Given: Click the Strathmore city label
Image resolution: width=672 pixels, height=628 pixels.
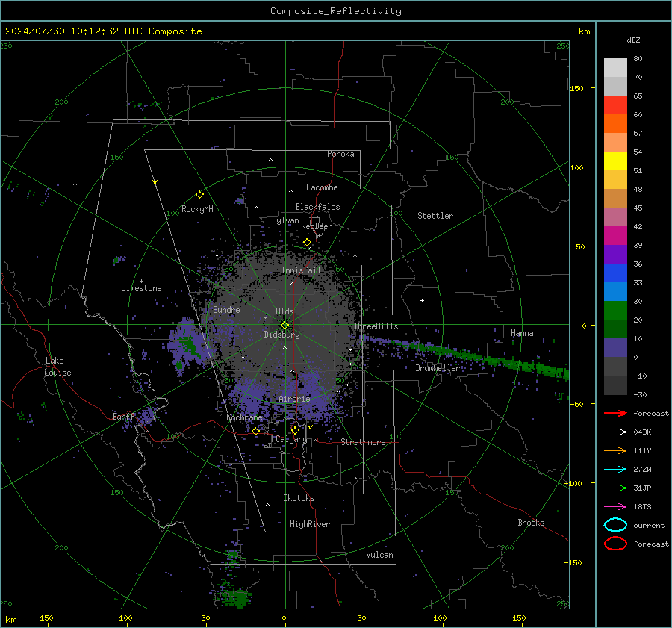Looking at the screenshot, I should [363, 442].
